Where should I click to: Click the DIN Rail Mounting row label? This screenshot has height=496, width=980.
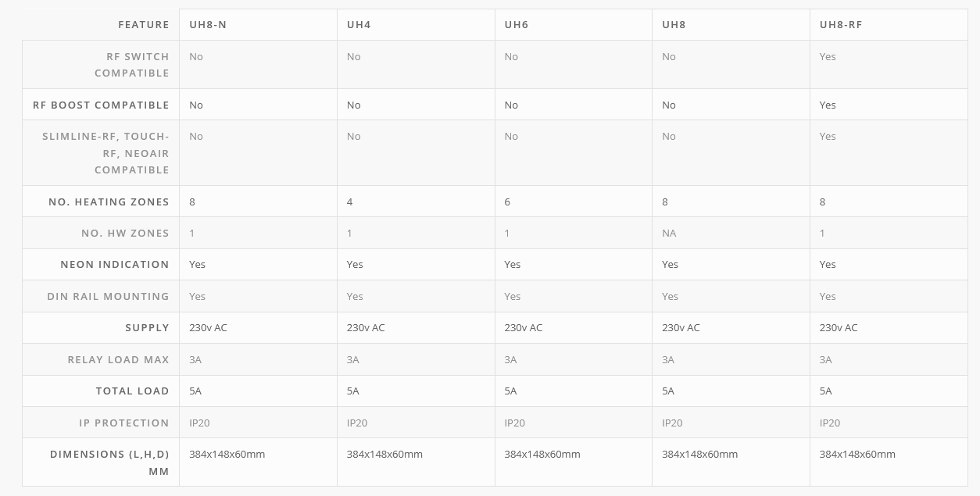[x=108, y=296]
